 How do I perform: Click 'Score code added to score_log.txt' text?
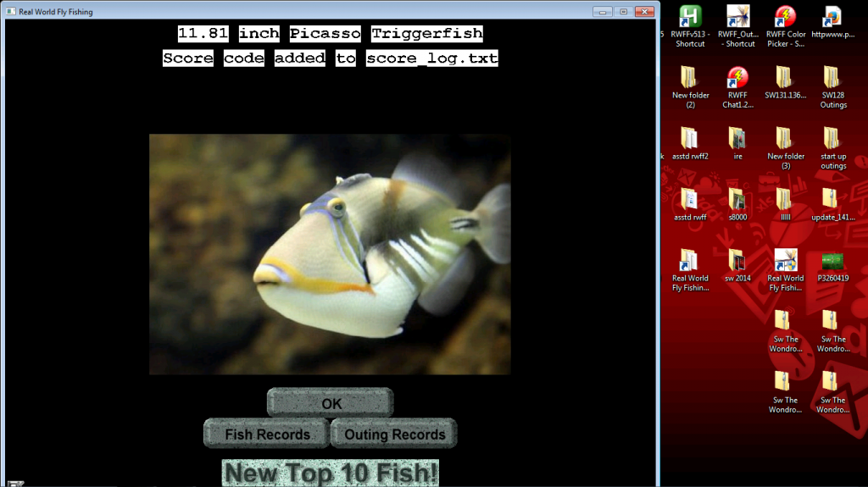[x=330, y=58]
